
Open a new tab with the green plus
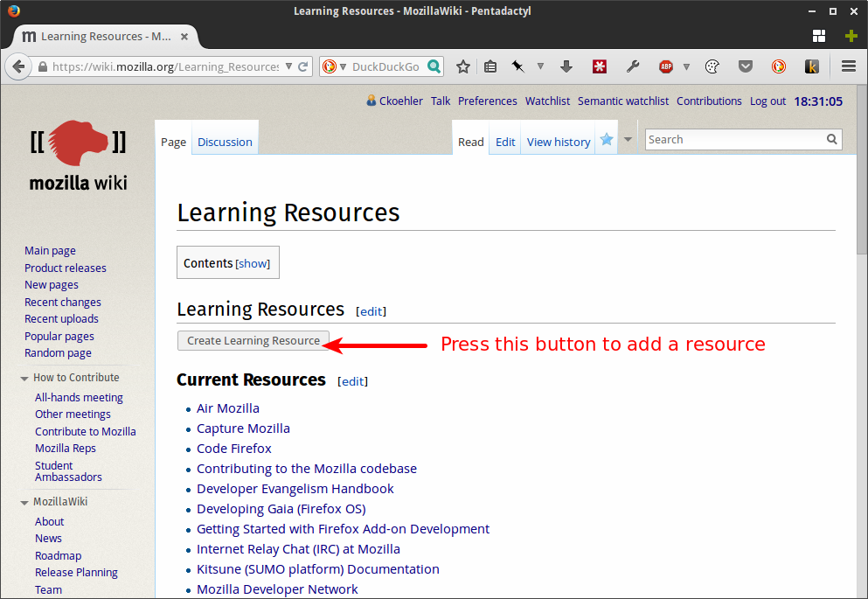coord(851,37)
